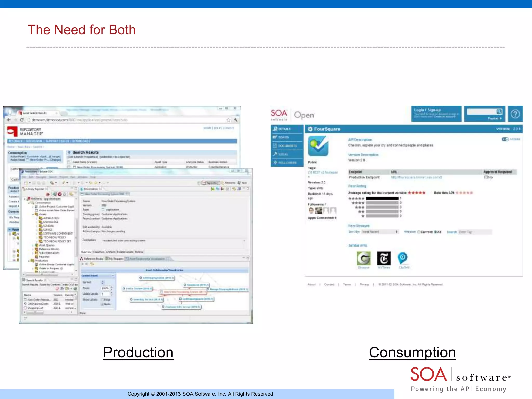This screenshot has width=532, height=399.
Task: Adjust the Zoom 100% stepper
Action: pos(112,288)
